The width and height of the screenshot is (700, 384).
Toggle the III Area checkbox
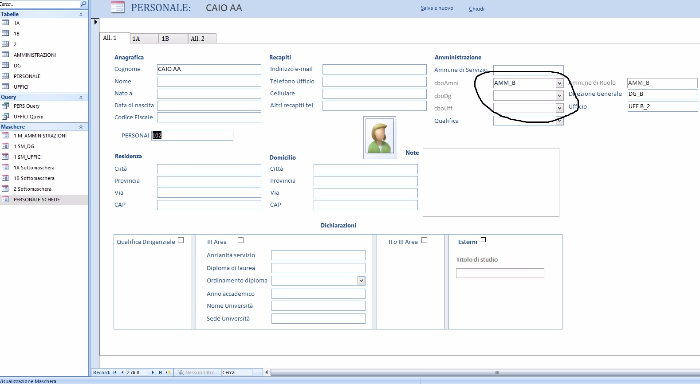pos(241,240)
